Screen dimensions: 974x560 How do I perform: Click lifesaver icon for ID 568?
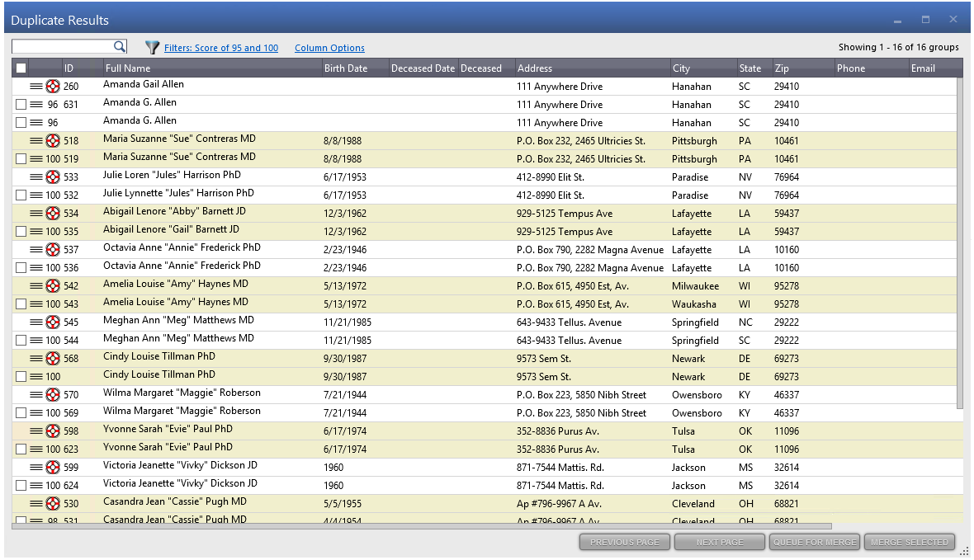(x=53, y=358)
